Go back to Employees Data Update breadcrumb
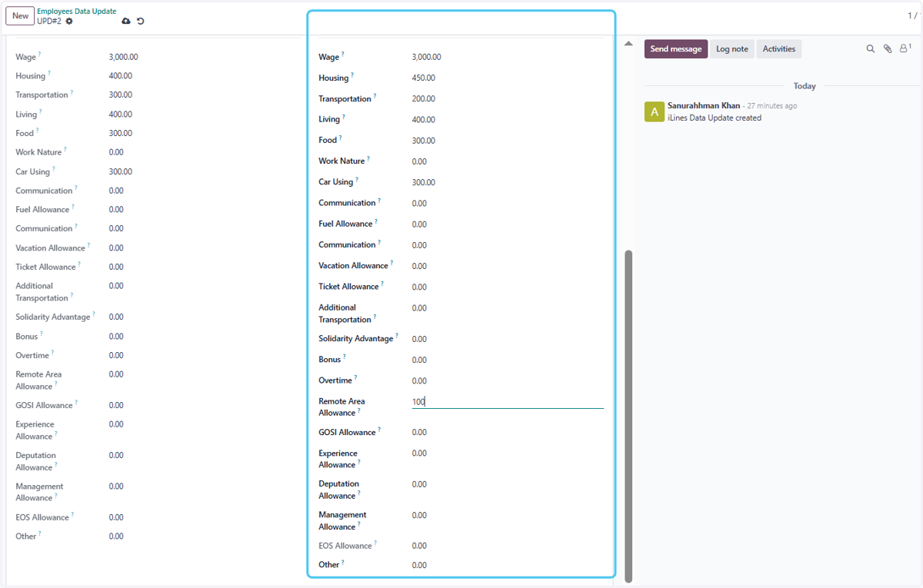 click(77, 11)
